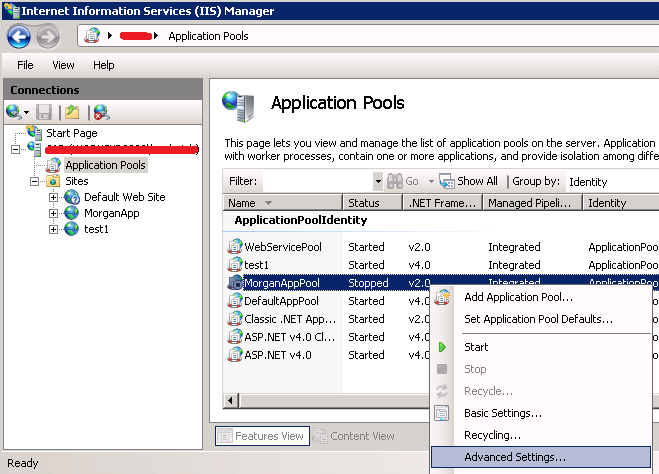This screenshot has width=659, height=474.
Task: Sort by the .NET Framework column header
Action: [442, 203]
